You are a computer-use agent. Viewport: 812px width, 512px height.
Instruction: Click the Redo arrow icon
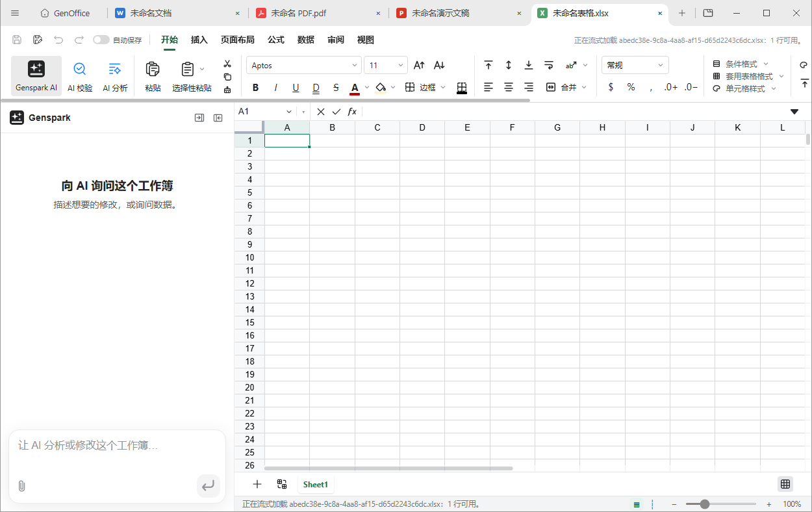[79, 40]
